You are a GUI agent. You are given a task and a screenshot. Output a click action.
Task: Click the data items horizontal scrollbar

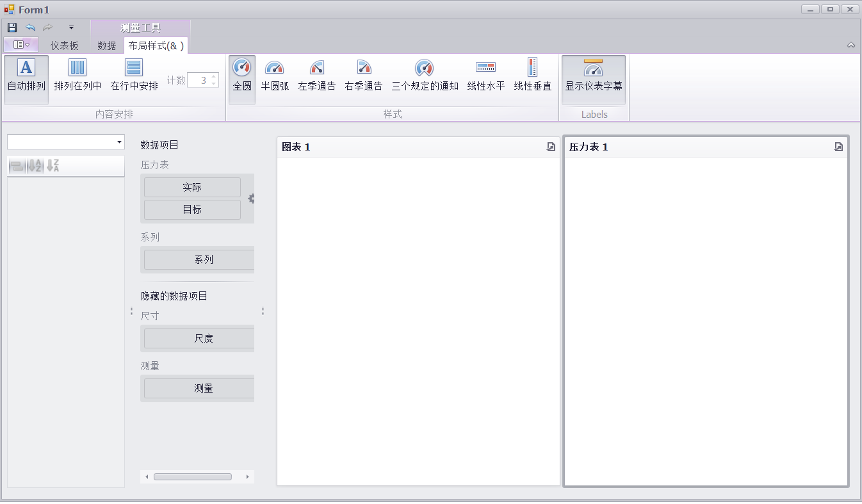point(193,476)
